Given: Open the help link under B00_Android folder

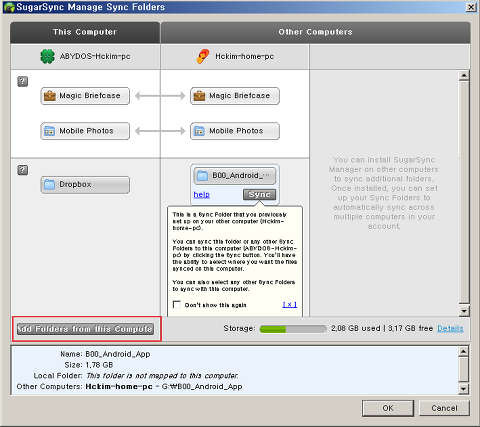Looking at the screenshot, I should [x=202, y=194].
